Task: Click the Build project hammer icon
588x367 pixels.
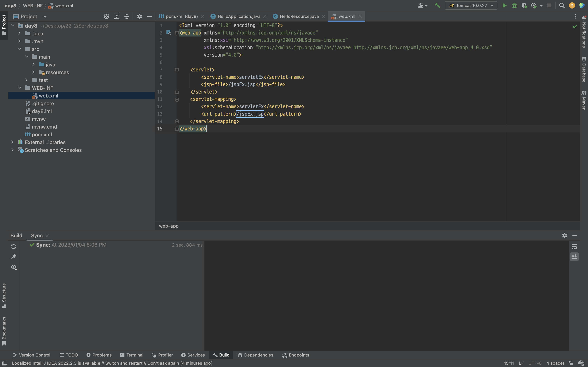Action: coord(437,6)
